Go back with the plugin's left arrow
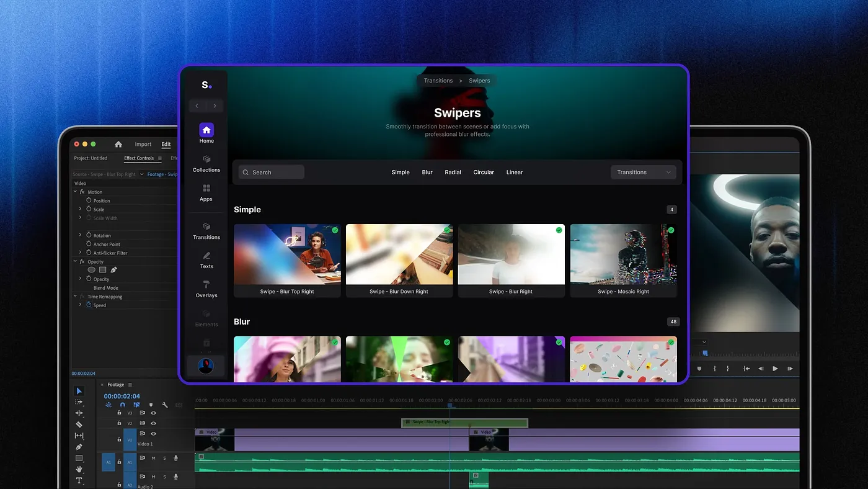The width and height of the screenshot is (868, 489). [x=197, y=106]
